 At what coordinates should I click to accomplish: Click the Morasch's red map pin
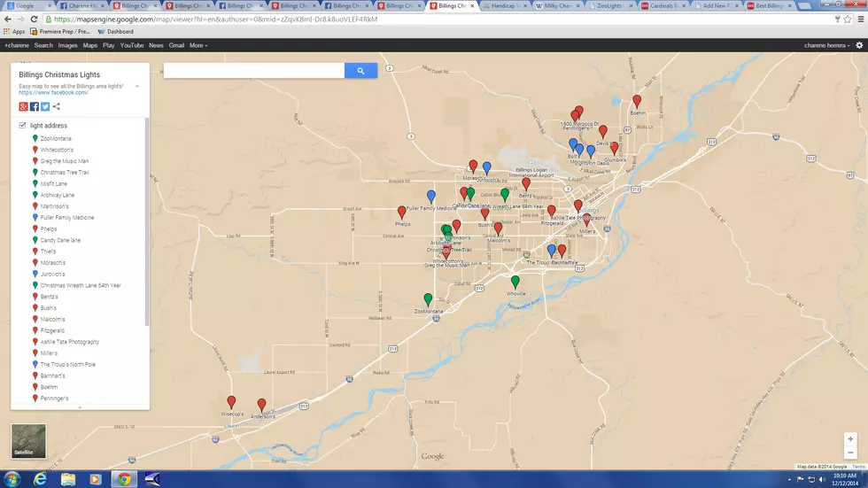[x=473, y=166]
